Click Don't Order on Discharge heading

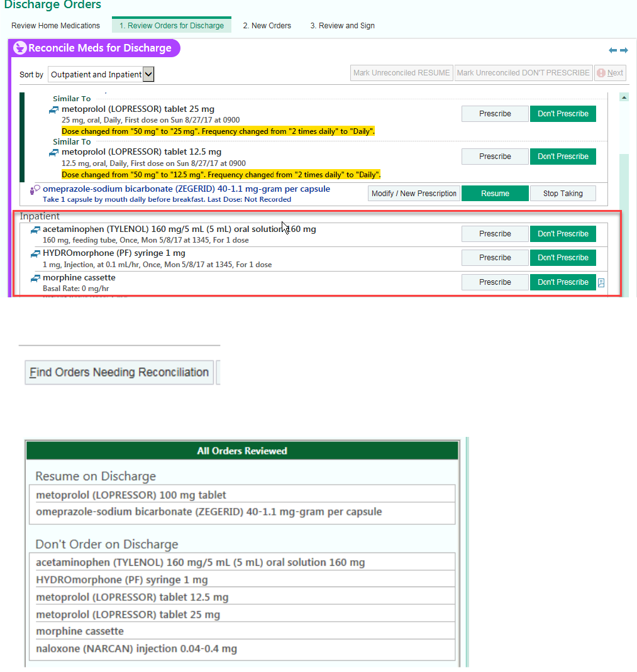107,544
